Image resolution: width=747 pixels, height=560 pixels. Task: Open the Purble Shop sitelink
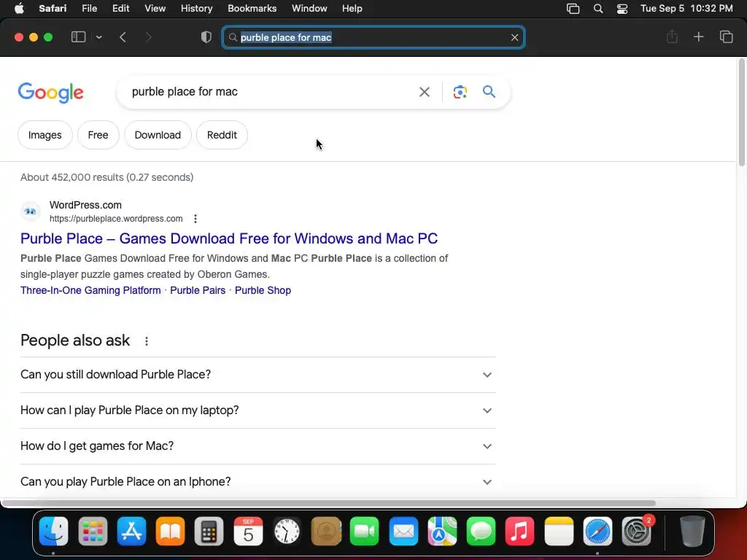[263, 290]
